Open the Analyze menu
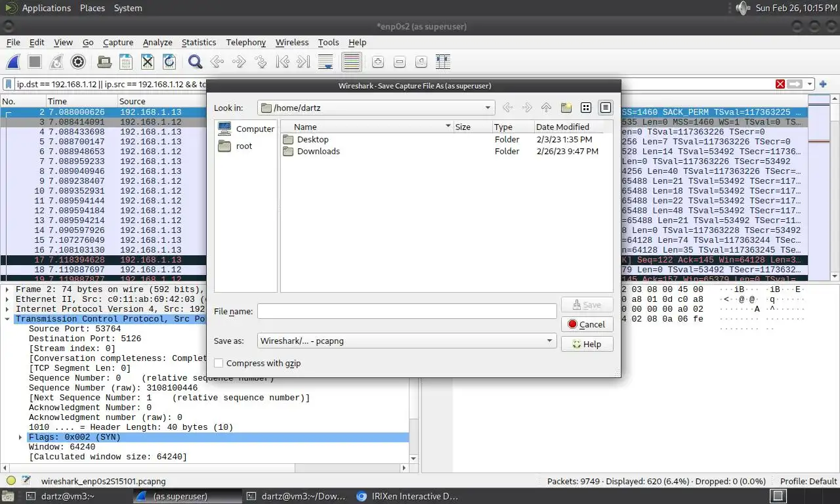The height and width of the screenshot is (504, 840). tap(157, 42)
